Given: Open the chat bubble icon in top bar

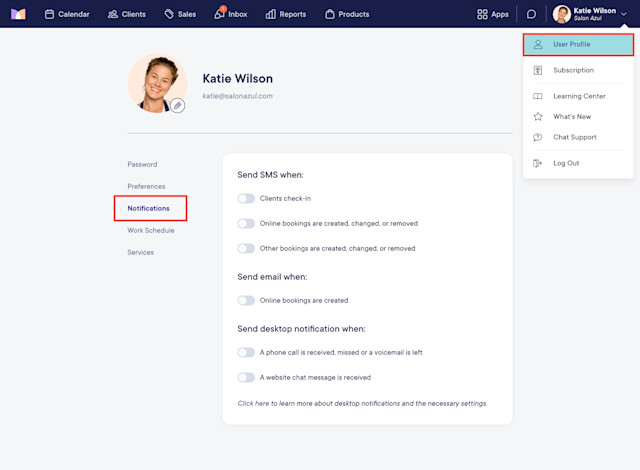Looking at the screenshot, I should click(x=531, y=14).
